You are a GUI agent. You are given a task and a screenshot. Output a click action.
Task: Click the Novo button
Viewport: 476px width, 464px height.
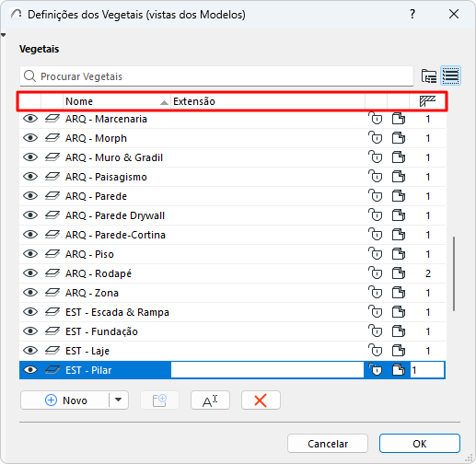65,400
